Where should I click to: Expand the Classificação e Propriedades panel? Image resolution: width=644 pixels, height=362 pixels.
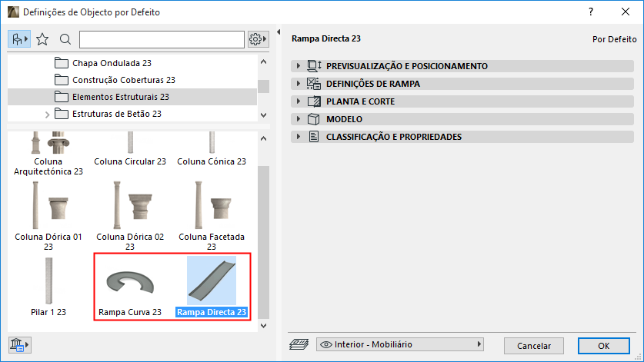coord(299,137)
